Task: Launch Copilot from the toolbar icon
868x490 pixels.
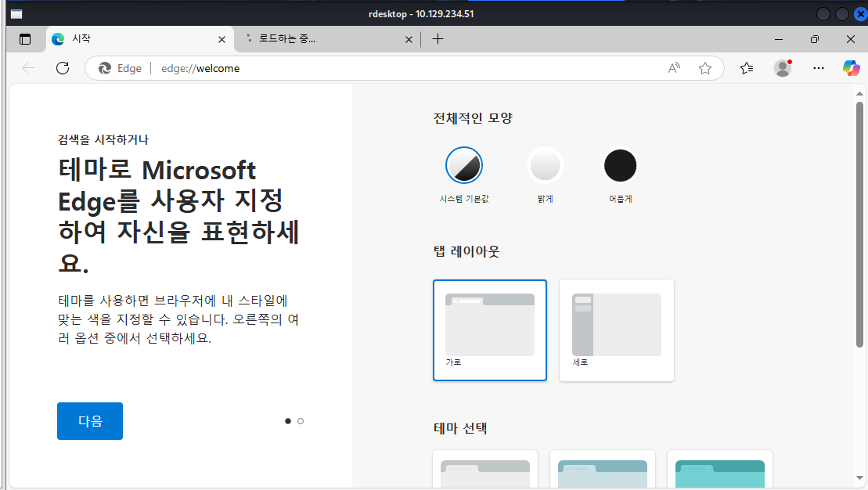Action: [x=851, y=68]
